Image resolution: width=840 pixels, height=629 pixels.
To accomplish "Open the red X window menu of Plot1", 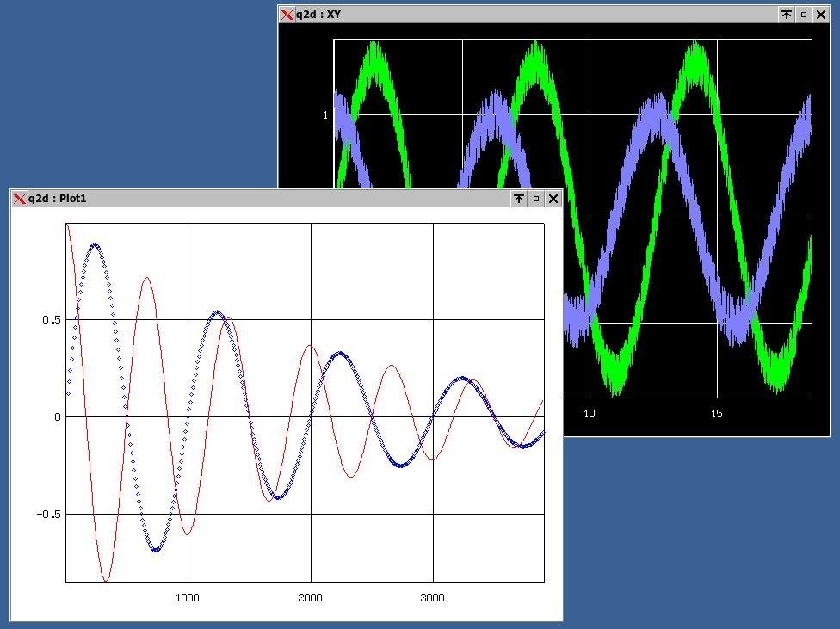I will [19, 199].
